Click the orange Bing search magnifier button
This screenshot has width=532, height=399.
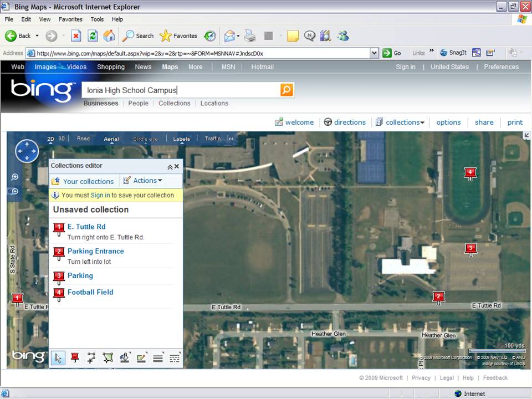(287, 90)
